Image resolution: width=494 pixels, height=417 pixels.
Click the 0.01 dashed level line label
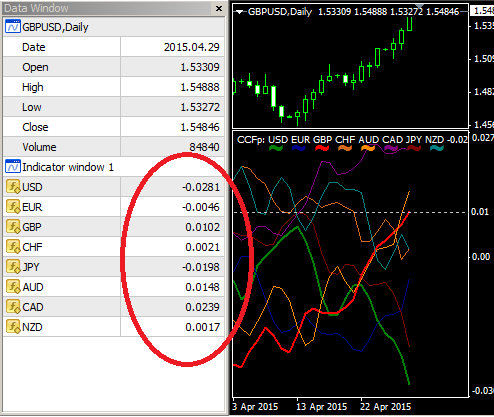click(480, 212)
